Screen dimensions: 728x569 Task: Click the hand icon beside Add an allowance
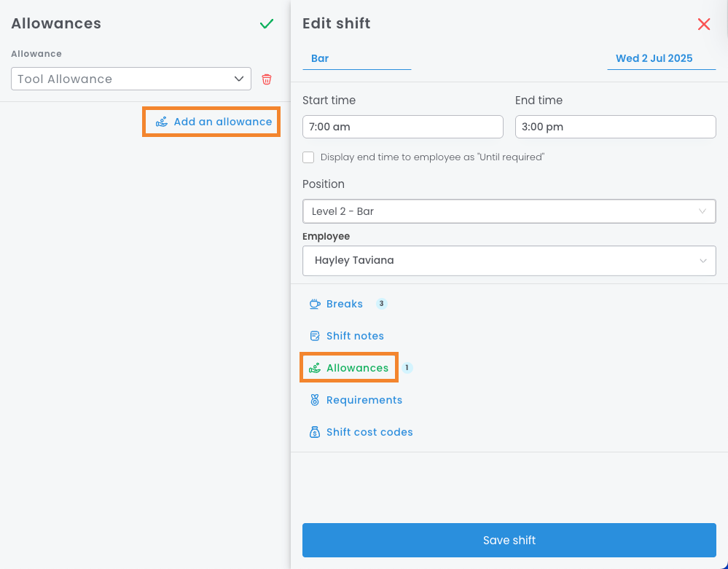point(162,122)
